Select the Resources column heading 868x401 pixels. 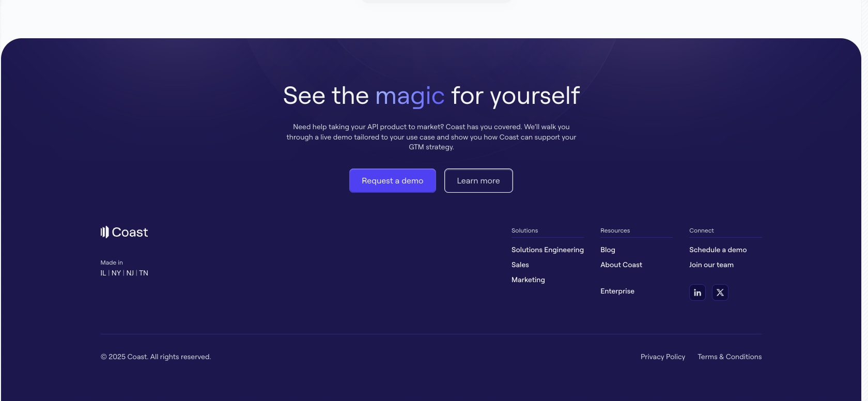point(615,230)
